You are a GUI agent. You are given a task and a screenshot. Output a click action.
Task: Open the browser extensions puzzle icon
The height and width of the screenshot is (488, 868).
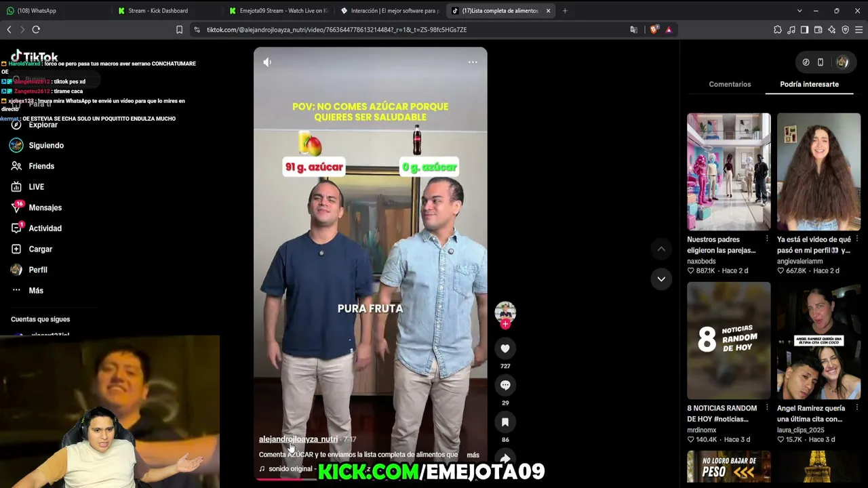(x=777, y=30)
